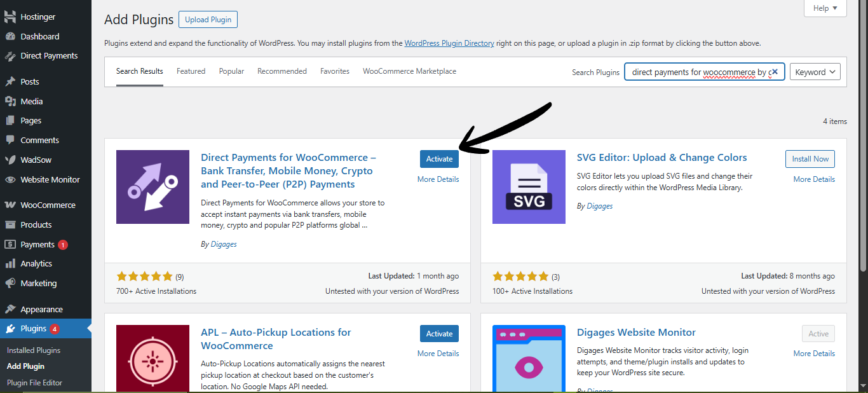Expand the Help dropdown panel
The height and width of the screenshot is (393, 868).
[x=825, y=8]
